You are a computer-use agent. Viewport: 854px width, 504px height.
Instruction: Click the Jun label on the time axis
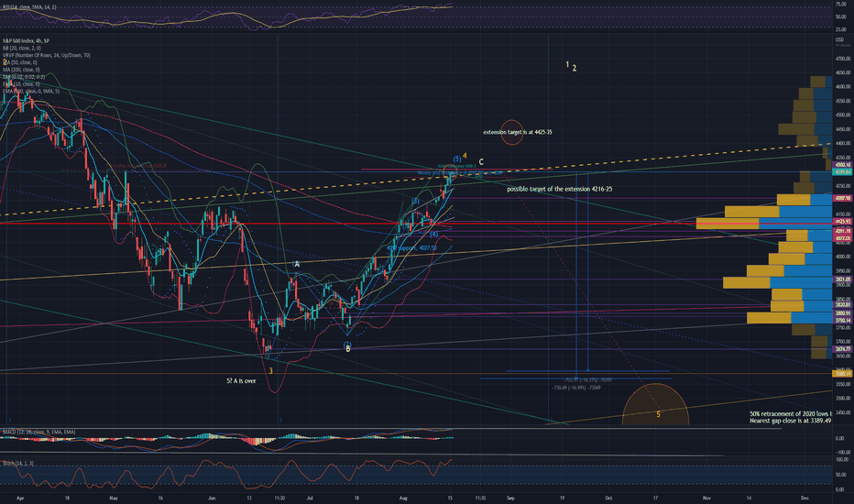tap(212, 498)
